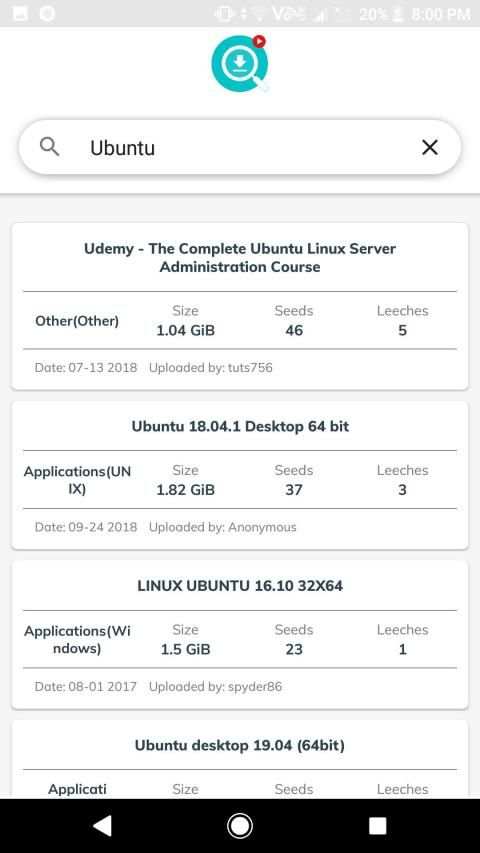Open Ubuntu 18.04.1 Desktop 64 bit result
The image size is (480, 853).
(240, 475)
